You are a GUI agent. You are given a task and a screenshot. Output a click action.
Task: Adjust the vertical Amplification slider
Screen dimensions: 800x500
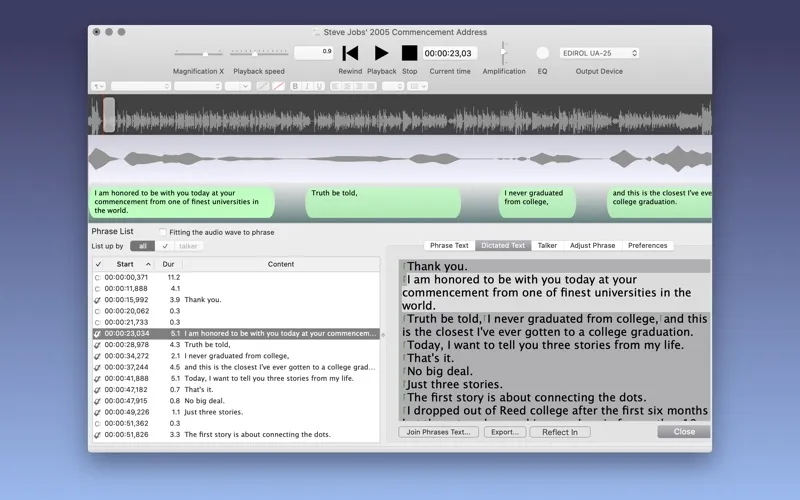click(503, 53)
